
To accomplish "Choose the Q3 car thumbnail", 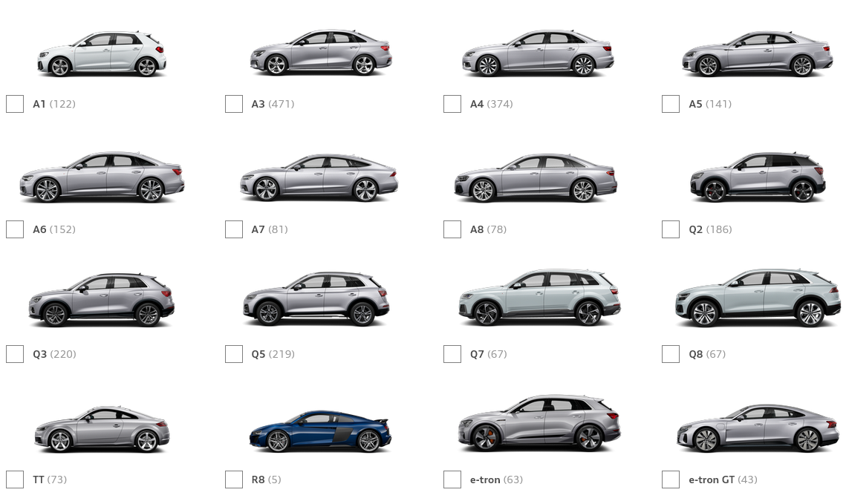I will pos(101,299).
